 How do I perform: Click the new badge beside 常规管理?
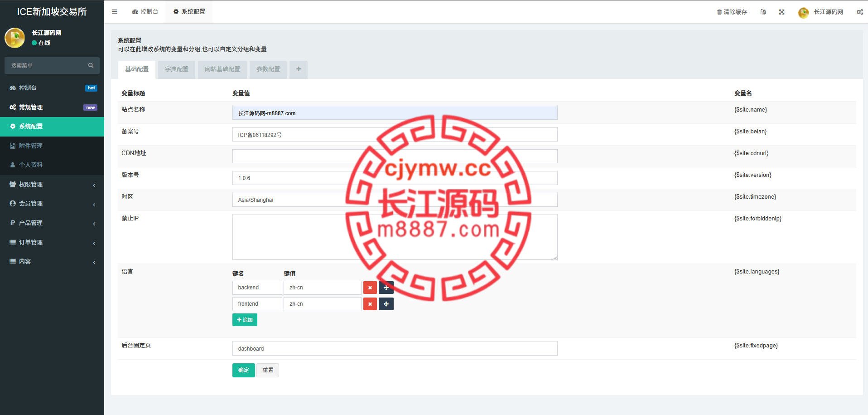(x=90, y=107)
